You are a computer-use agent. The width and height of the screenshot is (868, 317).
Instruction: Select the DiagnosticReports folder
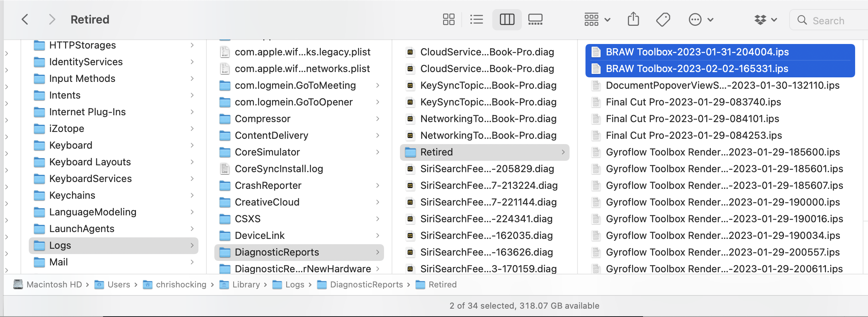(x=277, y=252)
